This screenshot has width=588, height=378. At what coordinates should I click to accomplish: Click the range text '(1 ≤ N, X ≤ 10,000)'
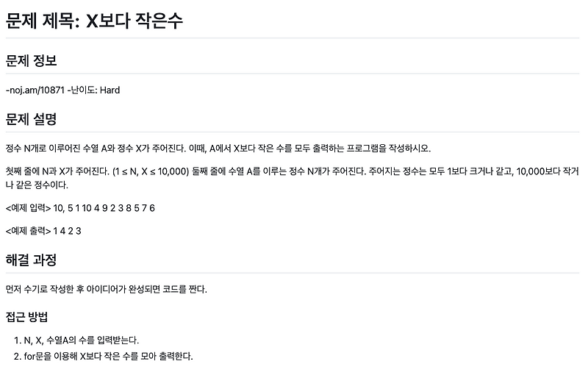(151, 171)
